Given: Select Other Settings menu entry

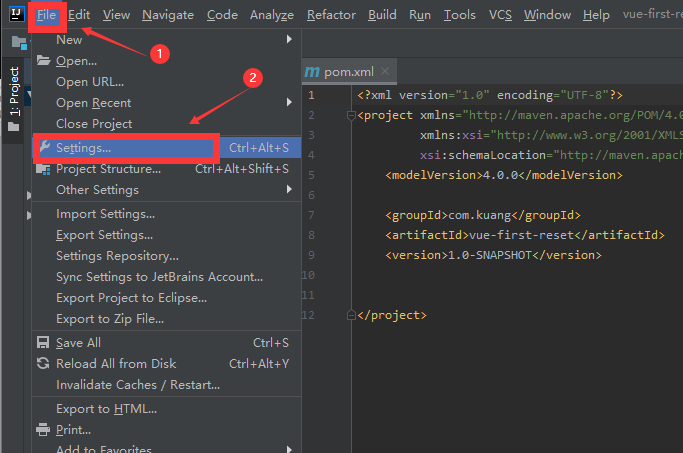Looking at the screenshot, I should click(166, 189).
